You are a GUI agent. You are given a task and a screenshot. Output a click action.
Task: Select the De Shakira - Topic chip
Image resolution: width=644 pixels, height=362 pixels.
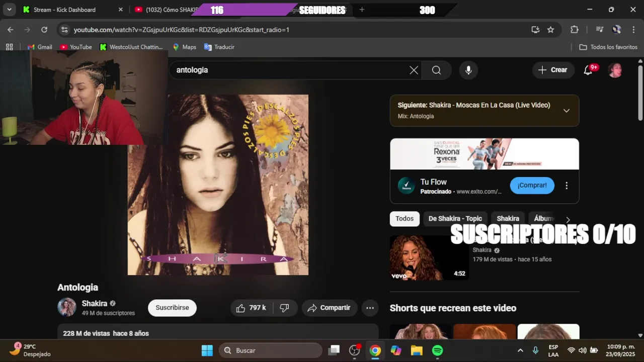[455, 219]
